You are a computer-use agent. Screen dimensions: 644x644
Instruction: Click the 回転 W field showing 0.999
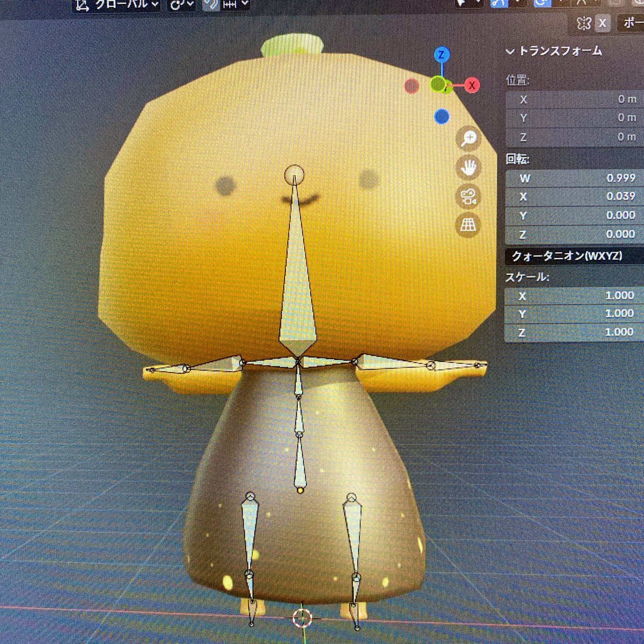click(x=575, y=178)
